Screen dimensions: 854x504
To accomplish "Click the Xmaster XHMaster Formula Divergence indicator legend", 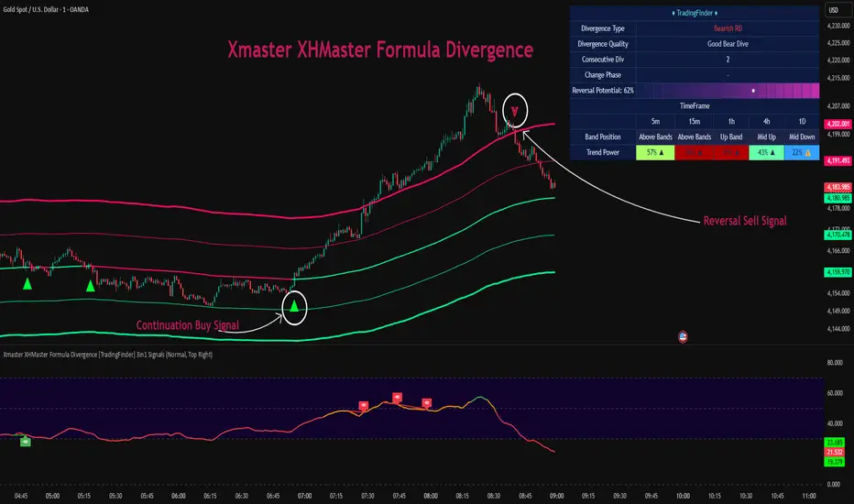I will pos(108,355).
